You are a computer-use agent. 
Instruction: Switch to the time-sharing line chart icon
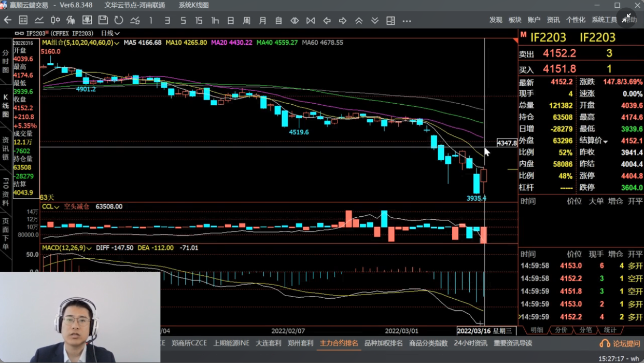[x=39, y=20]
